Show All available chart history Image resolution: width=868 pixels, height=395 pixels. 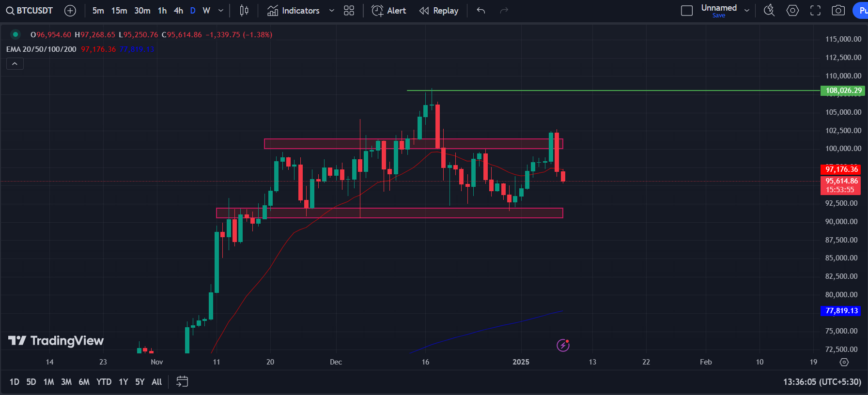pos(157,382)
